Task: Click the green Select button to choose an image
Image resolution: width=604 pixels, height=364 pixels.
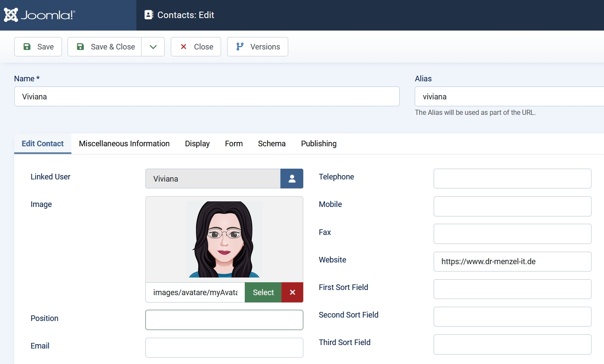Action: (x=263, y=292)
